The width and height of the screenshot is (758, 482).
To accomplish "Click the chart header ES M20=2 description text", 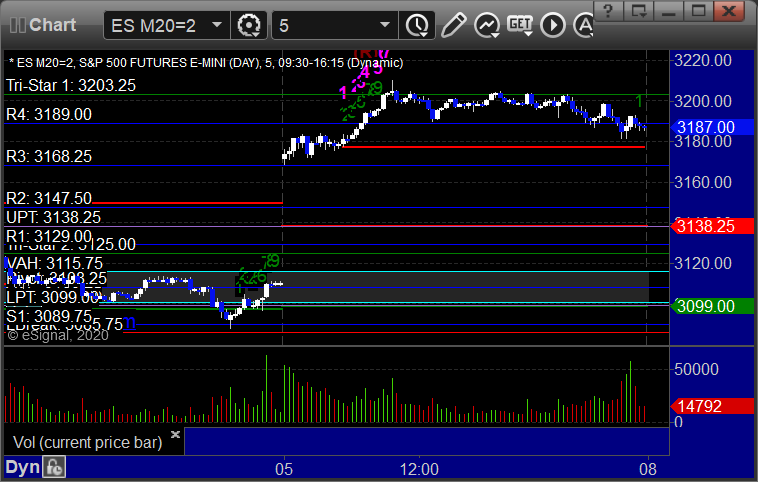I will tap(205, 63).
